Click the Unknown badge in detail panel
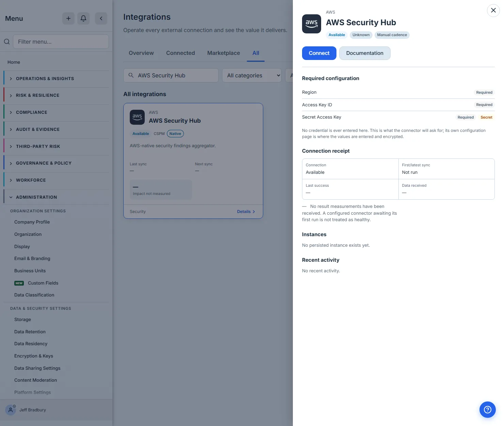 [x=361, y=35]
